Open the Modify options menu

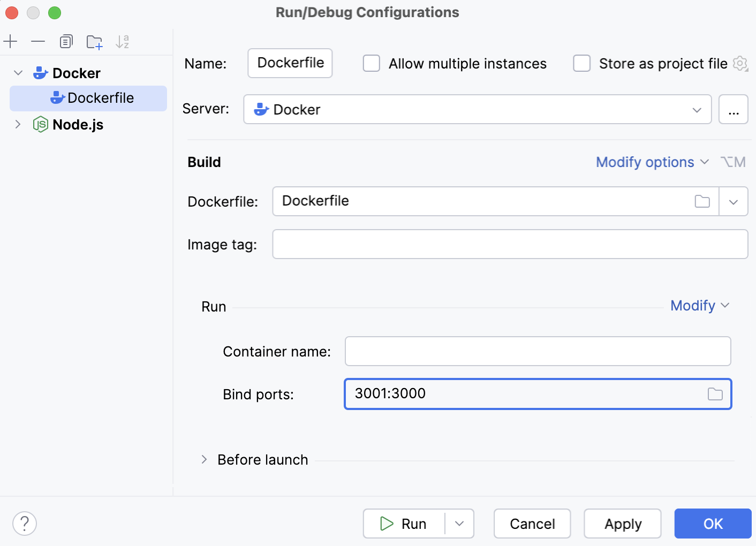[x=652, y=162]
